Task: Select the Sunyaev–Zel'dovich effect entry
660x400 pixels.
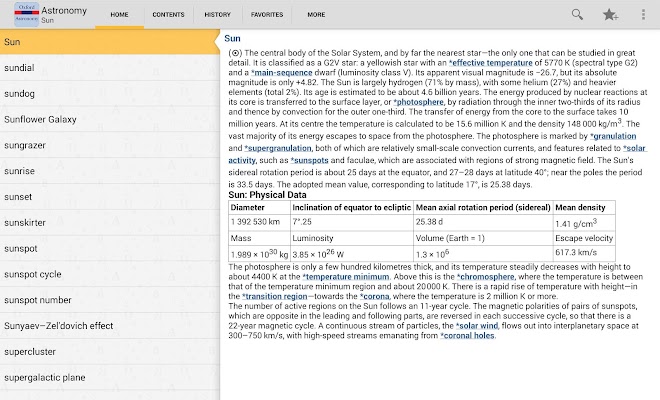Action: (x=109, y=325)
